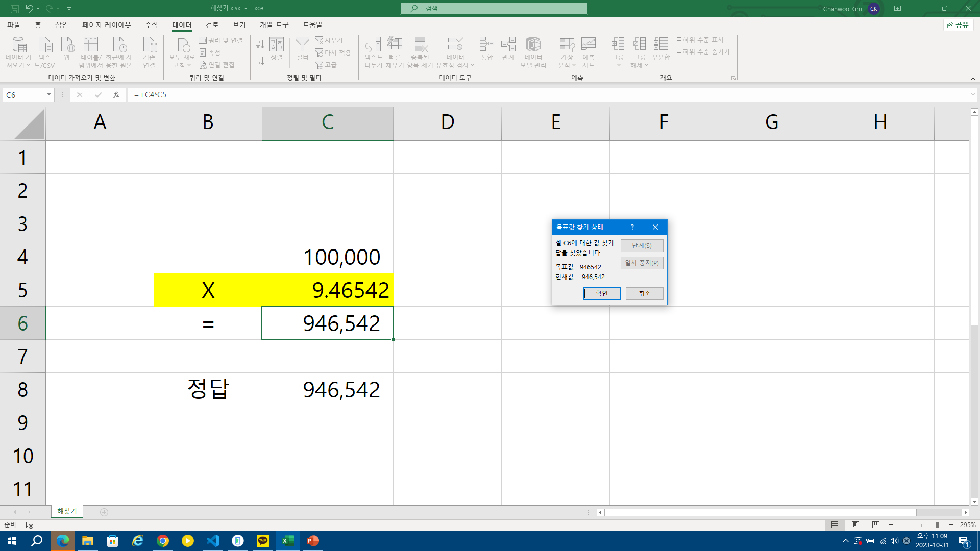Switch to Page Break Preview view

pyautogui.click(x=876, y=525)
